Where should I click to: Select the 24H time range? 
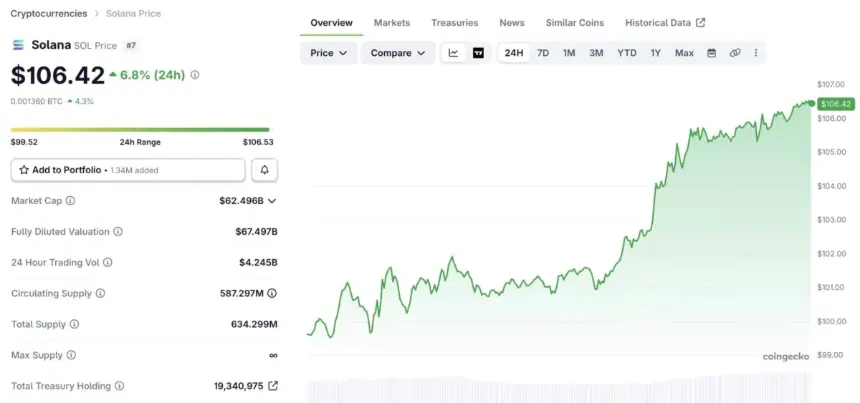pyautogui.click(x=514, y=53)
